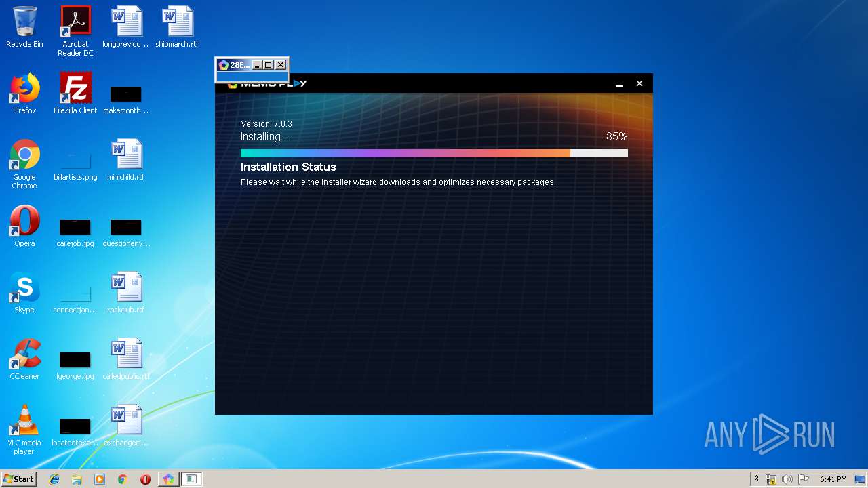Screen dimensions: 868x488
Task: Select the makemonth… file icon
Action: pyautogui.click(x=125, y=100)
